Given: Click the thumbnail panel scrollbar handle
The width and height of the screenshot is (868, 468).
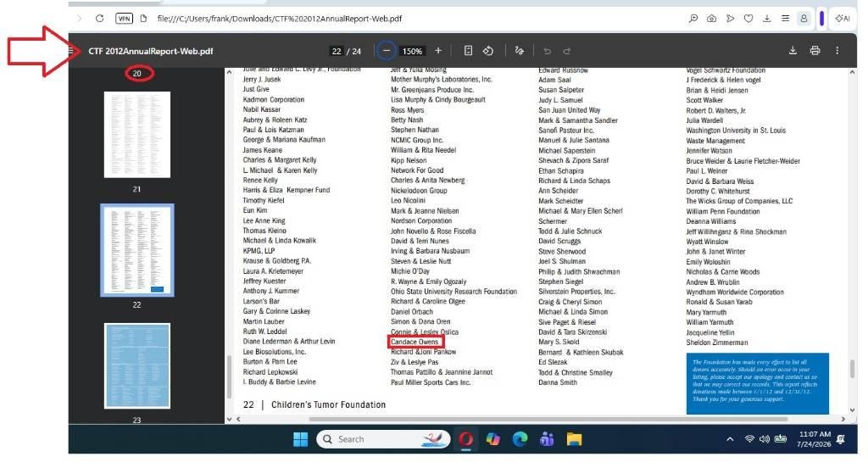Looking at the screenshot, I should (229, 376).
